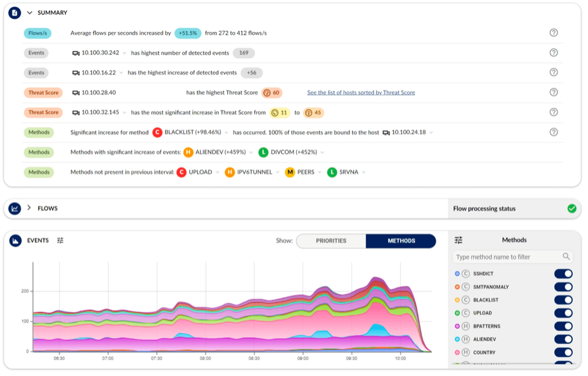Viewport: 588px width, 376px height.
Task: Disable the BLACKLIST method switch
Action: pos(563,300)
